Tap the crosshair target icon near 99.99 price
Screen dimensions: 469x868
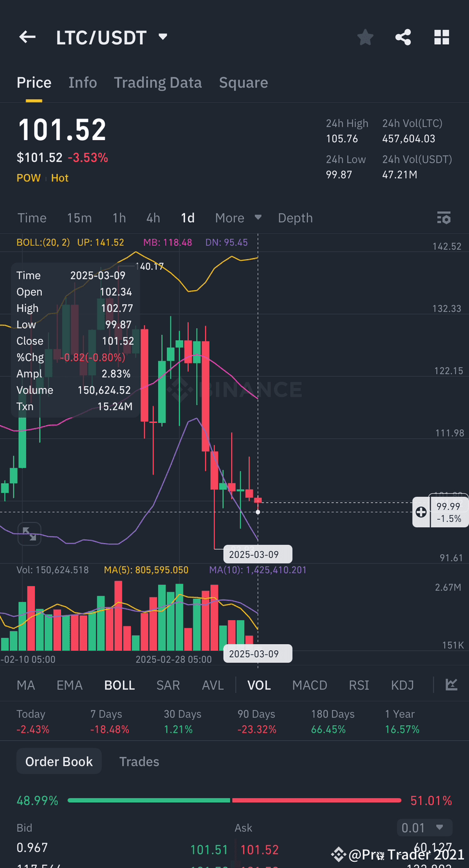(421, 511)
